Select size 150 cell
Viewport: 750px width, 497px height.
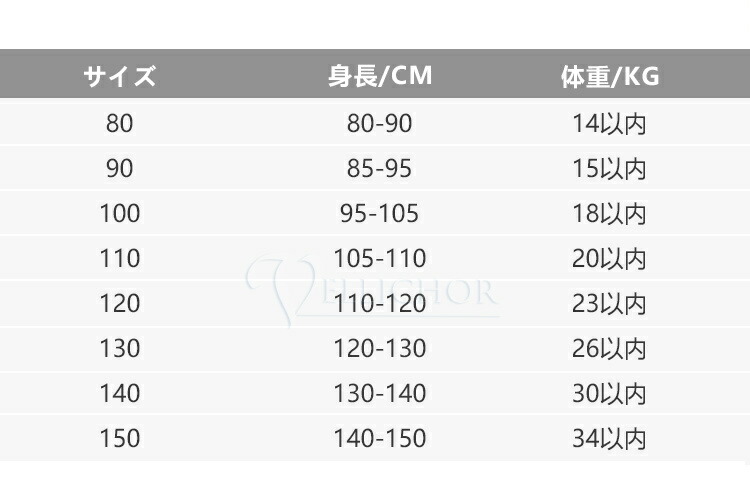tap(119, 439)
